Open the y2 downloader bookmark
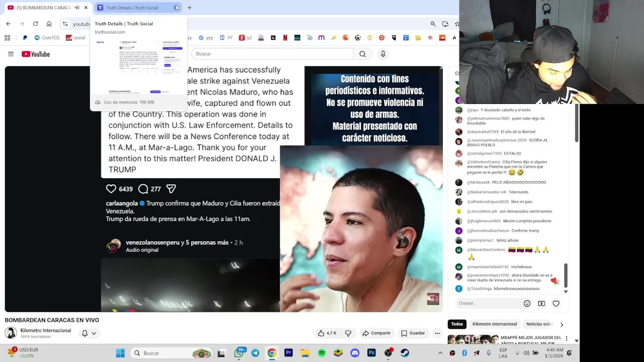 (x=245, y=38)
